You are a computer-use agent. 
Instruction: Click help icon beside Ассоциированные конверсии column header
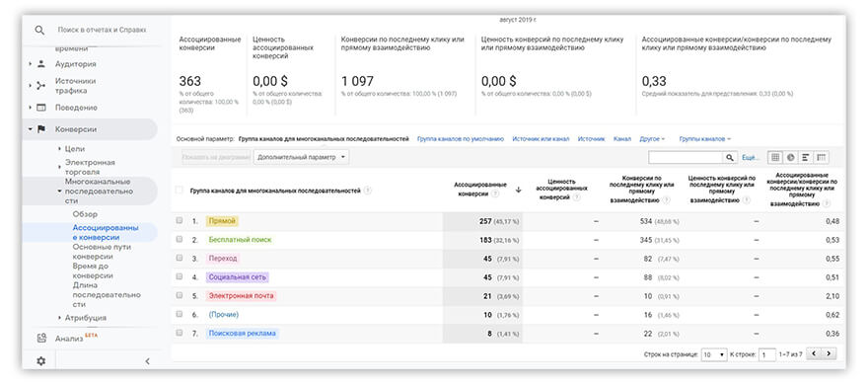click(495, 193)
